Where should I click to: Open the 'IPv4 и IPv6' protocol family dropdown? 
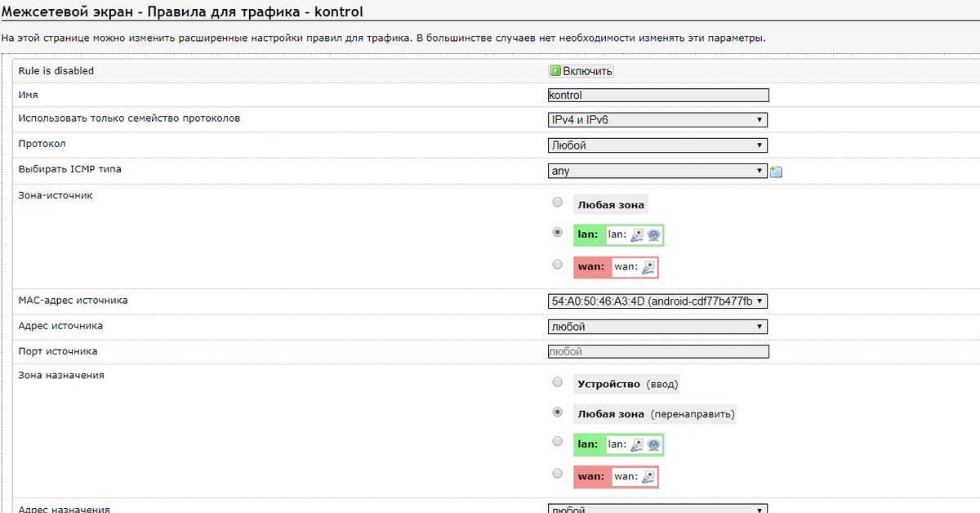coord(657,120)
